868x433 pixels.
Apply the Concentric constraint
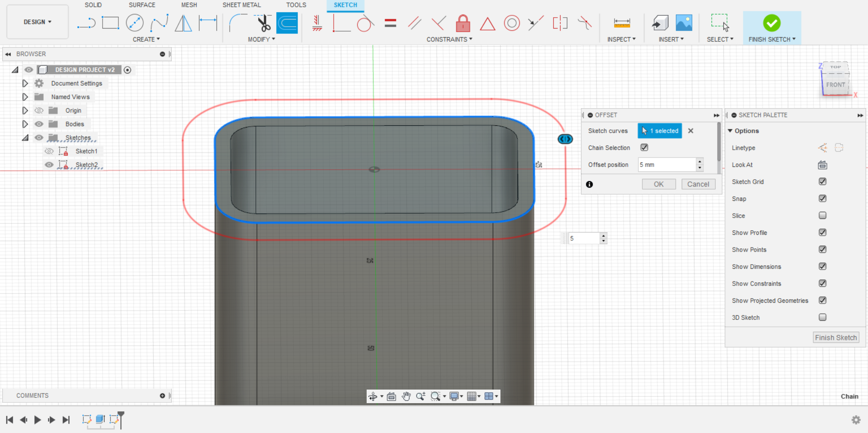tap(512, 23)
